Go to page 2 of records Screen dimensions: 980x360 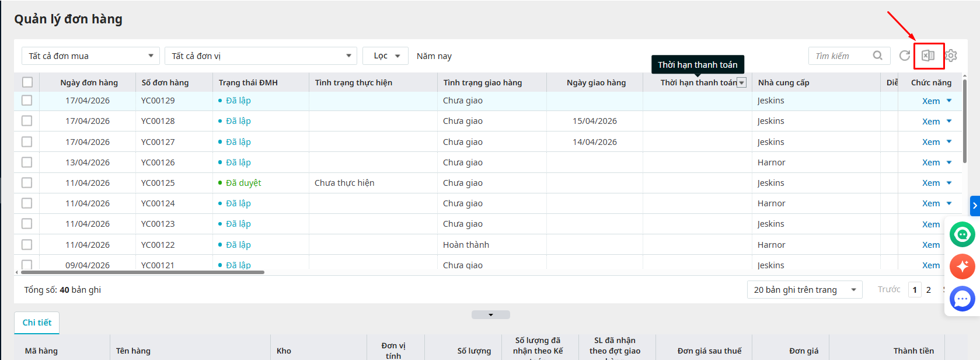(929, 290)
